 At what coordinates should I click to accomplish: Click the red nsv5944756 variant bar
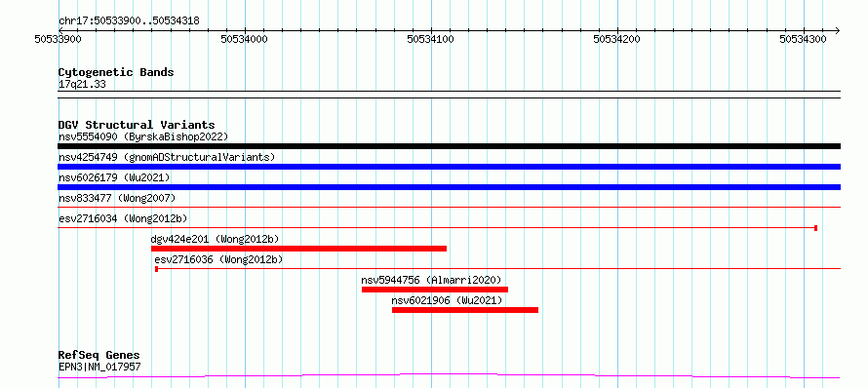435,290
